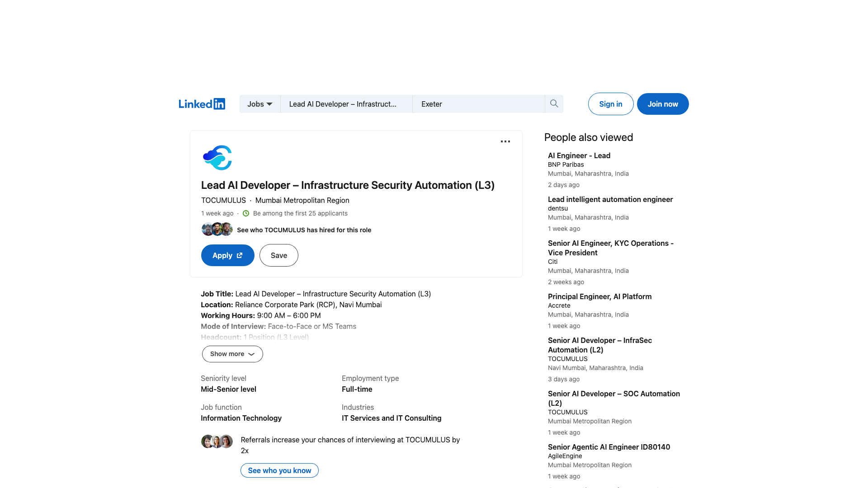Click the job title search field

click(x=346, y=104)
